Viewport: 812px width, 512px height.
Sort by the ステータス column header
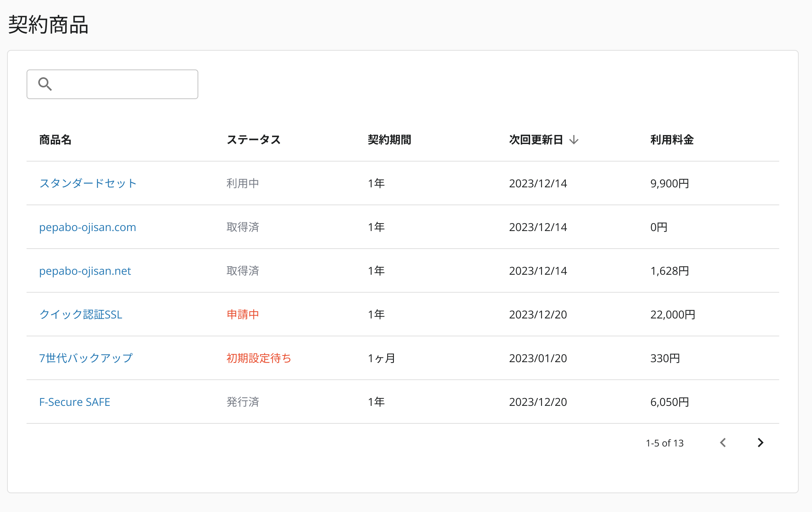[x=253, y=140]
